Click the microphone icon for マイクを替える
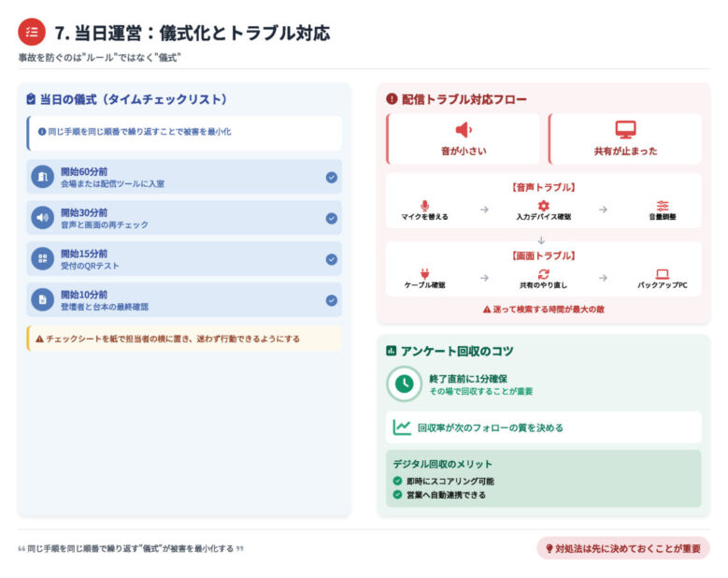The height and width of the screenshot is (578, 728). point(424,206)
